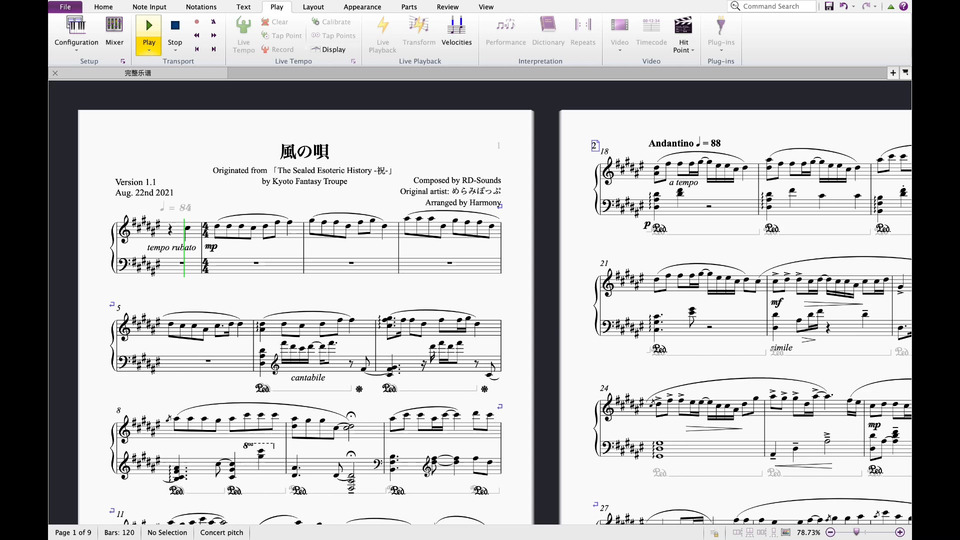Image resolution: width=960 pixels, height=540 pixels.
Task: Switch to the Text tab
Action: (x=244, y=7)
